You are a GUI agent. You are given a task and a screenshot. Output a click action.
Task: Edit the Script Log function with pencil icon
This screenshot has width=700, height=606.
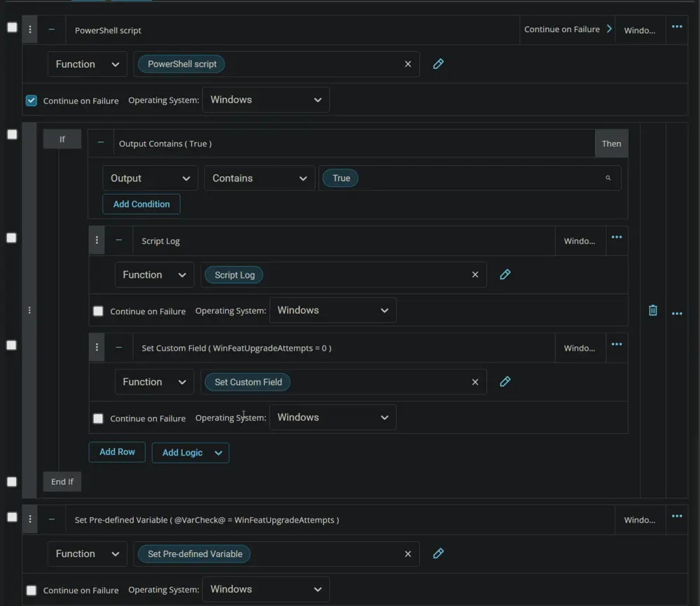click(505, 274)
